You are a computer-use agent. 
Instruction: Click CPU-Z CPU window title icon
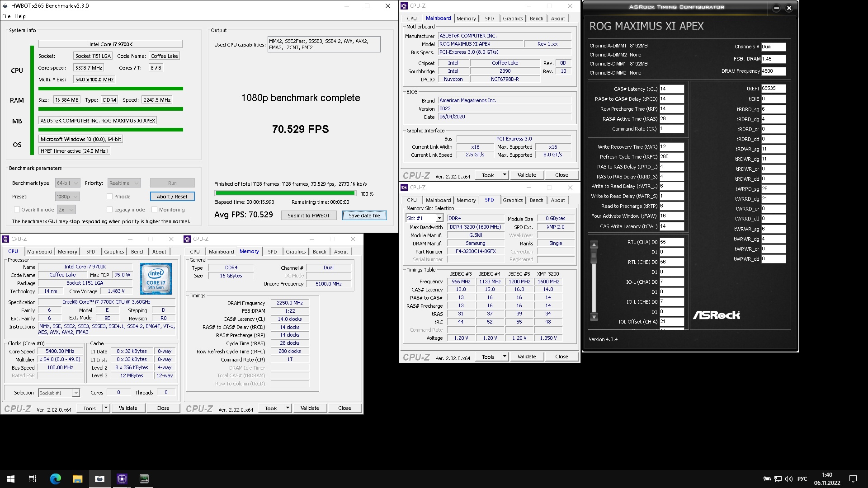5,239
